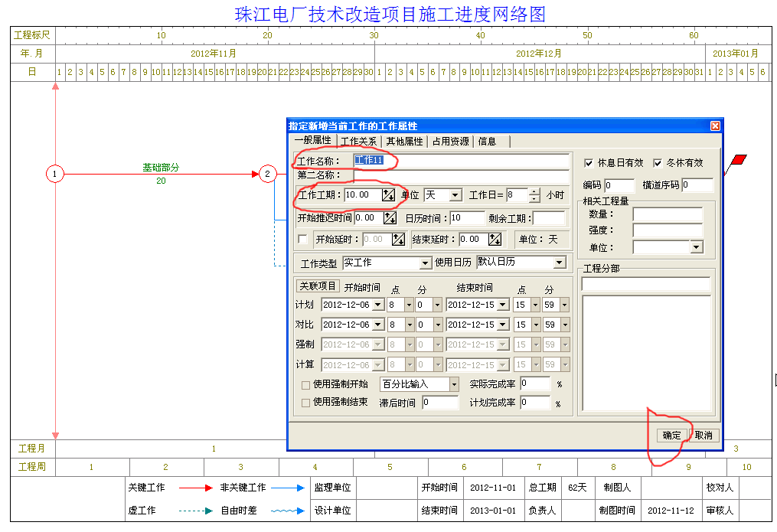
Task: Click the 监理单位 cell
Action: pyautogui.click(x=332, y=488)
